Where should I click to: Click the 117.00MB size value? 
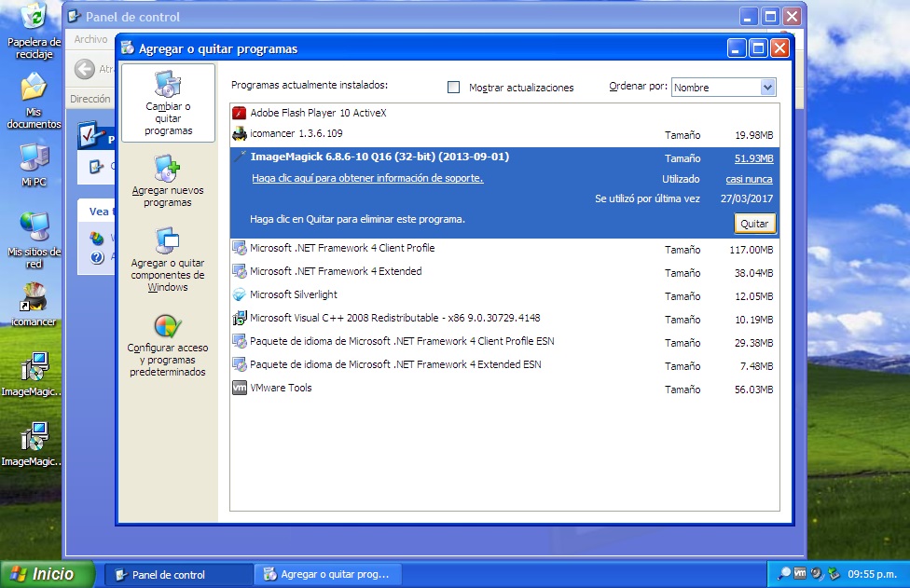(751, 250)
